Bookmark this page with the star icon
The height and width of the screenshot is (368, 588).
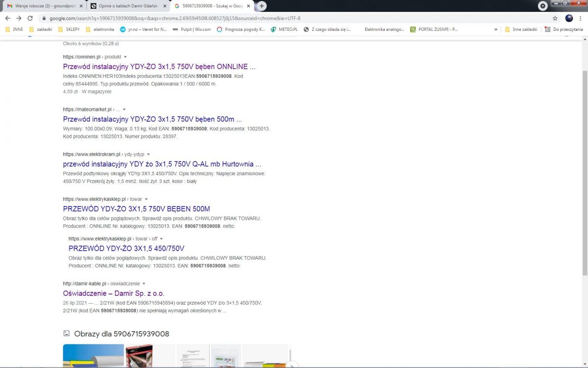tap(555, 18)
